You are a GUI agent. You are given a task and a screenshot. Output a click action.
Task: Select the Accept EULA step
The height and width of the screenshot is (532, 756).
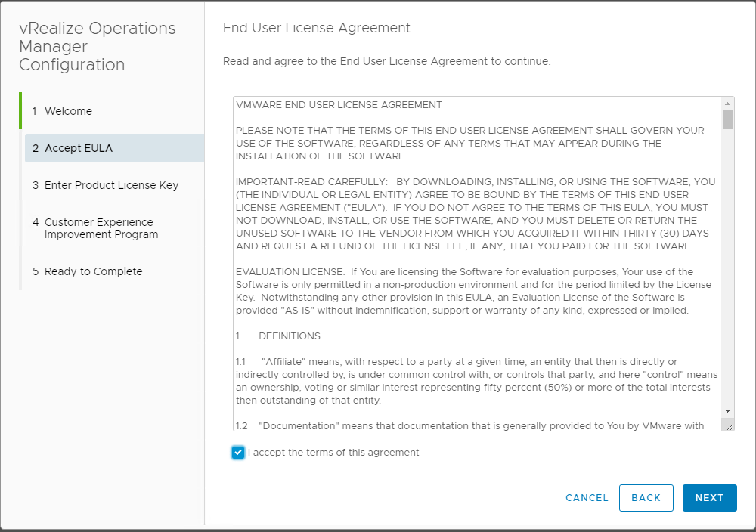pos(79,148)
